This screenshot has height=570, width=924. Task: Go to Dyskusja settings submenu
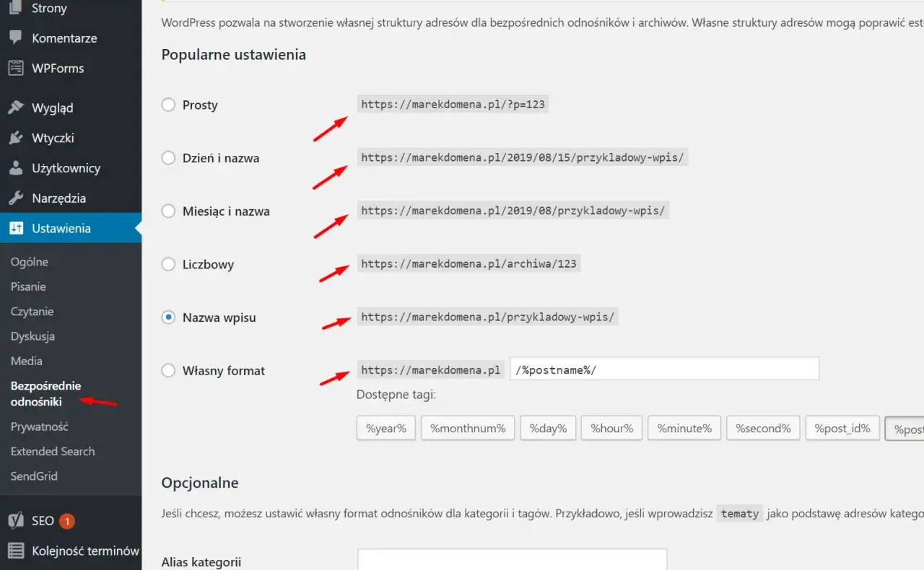32,336
